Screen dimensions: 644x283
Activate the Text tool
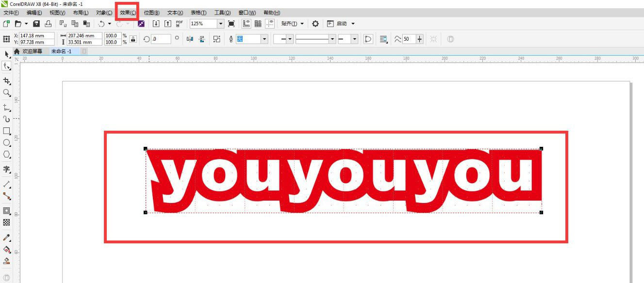7,169
